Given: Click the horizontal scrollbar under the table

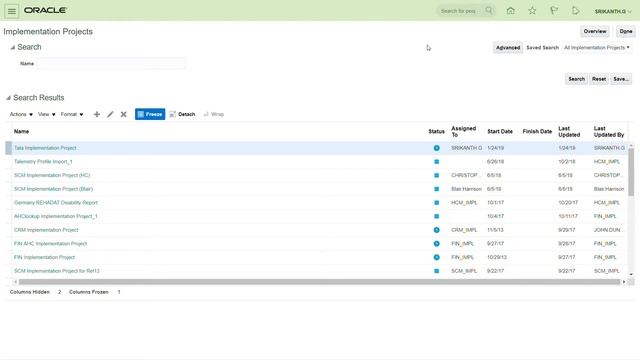Looking at the screenshot, I should click(x=319, y=282).
